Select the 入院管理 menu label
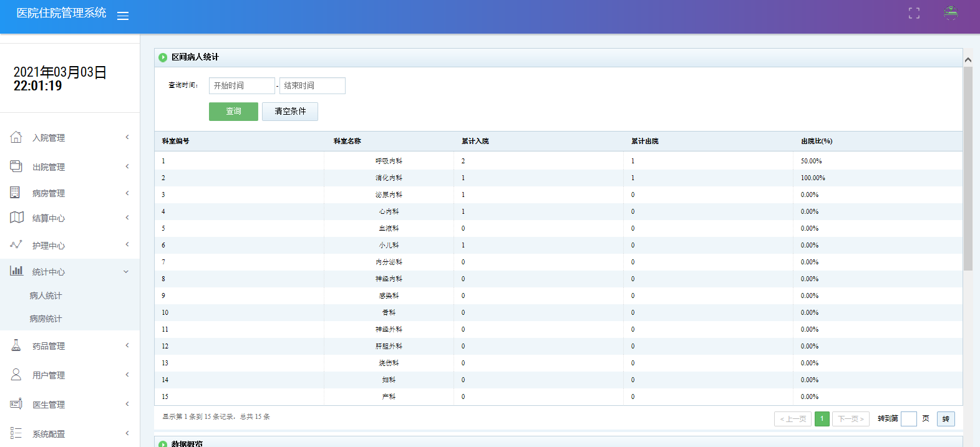This screenshot has width=980, height=447. point(49,138)
